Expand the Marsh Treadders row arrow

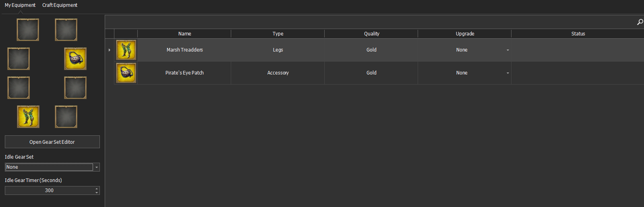[x=110, y=50]
